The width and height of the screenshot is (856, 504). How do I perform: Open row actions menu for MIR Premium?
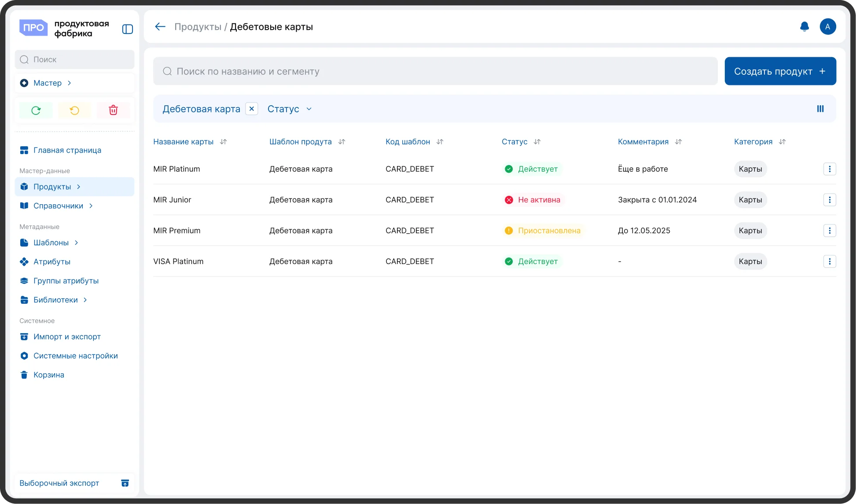(830, 231)
